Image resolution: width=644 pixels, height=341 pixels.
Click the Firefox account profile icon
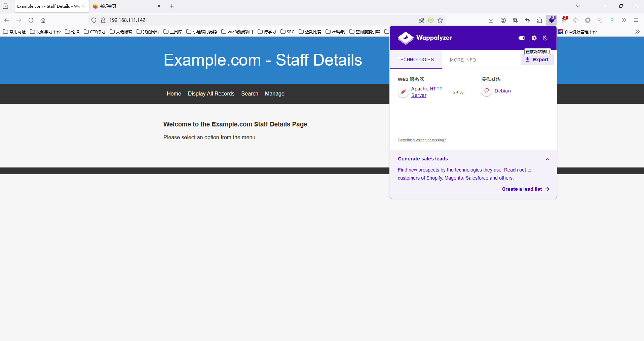(503, 20)
